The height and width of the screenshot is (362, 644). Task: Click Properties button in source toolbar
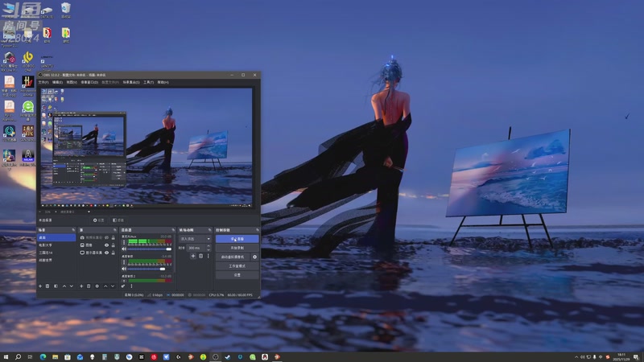point(98,220)
